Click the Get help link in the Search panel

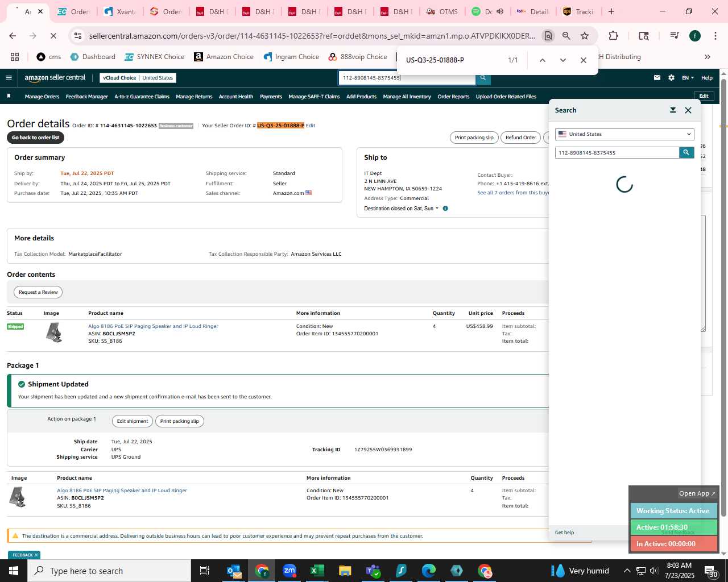coord(564,533)
